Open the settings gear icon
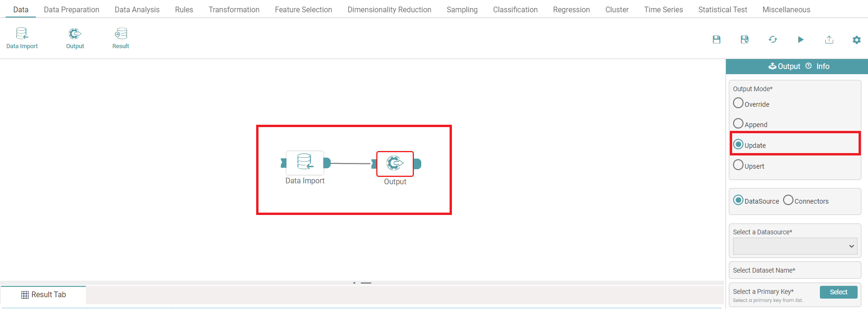This screenshot has width=868, height=309. tap(857, 40)
